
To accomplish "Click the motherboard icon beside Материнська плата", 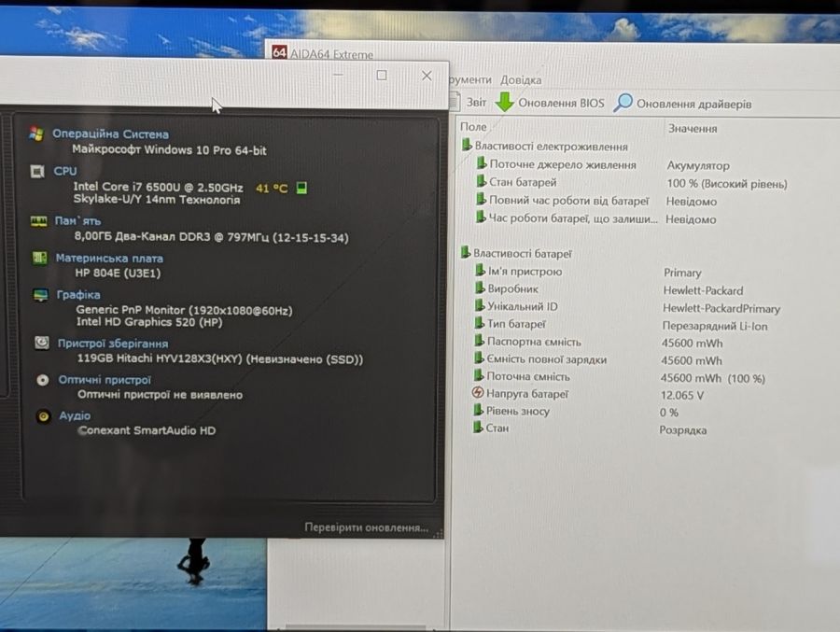I will tap(39, 258).
